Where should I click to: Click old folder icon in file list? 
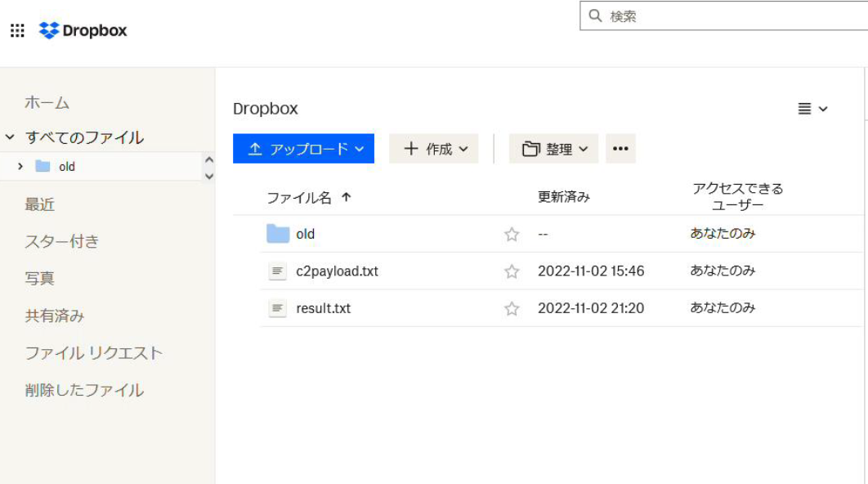click(278, 234)
